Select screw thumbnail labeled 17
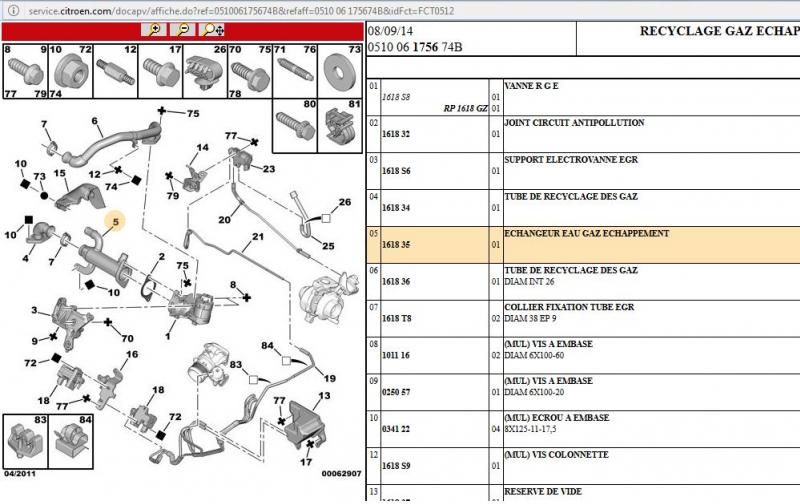The height and width of the screenshot is (504, 800). coord(160,71)
